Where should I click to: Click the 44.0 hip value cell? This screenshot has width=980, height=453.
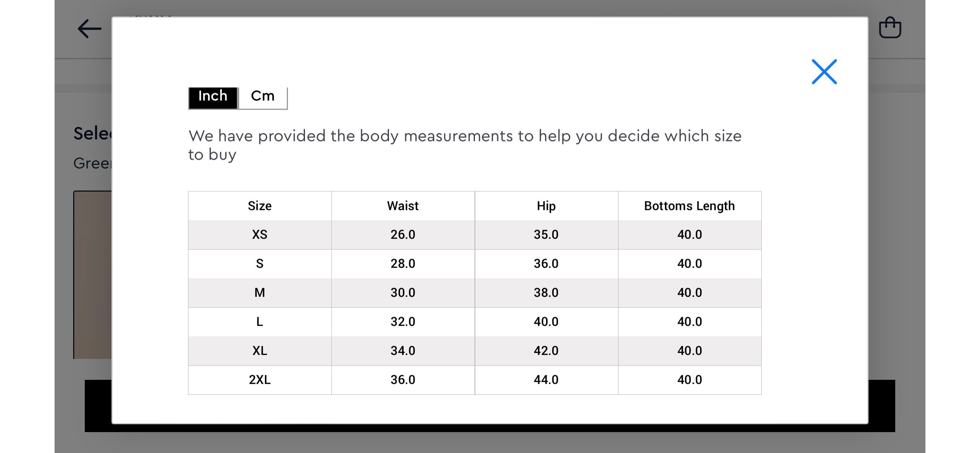(x=546, y=380)
